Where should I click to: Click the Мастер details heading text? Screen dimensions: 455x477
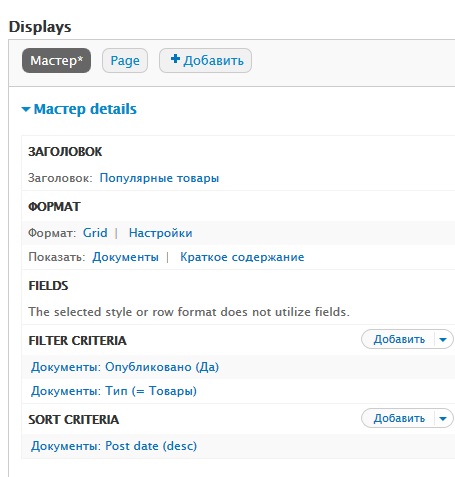[85, 109]
